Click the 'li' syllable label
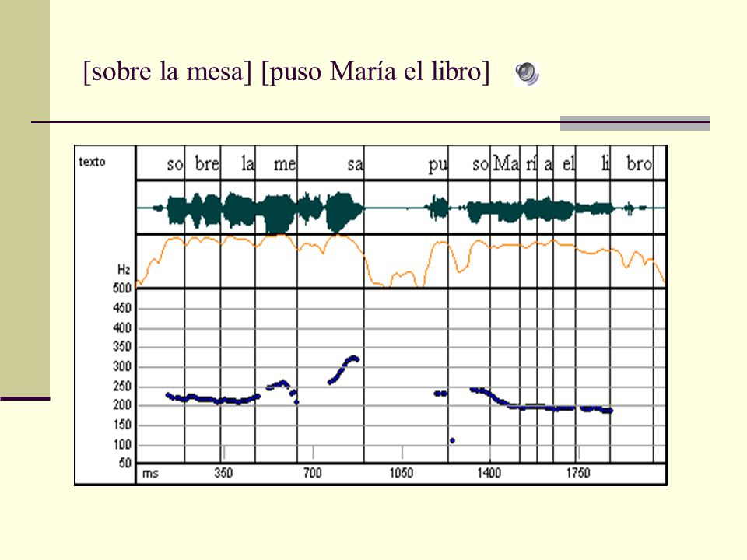The width and height of the screenshot is (747, 560). (x=605, y=163)
